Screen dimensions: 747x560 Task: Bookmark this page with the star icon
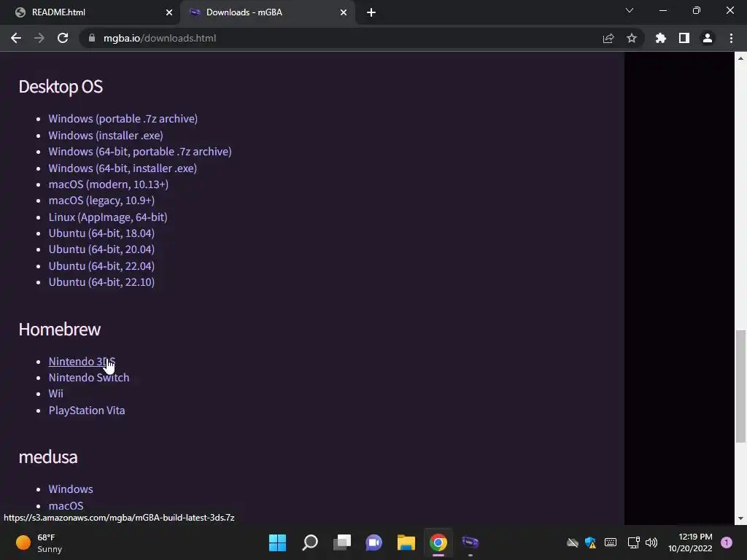click(632, 38)
